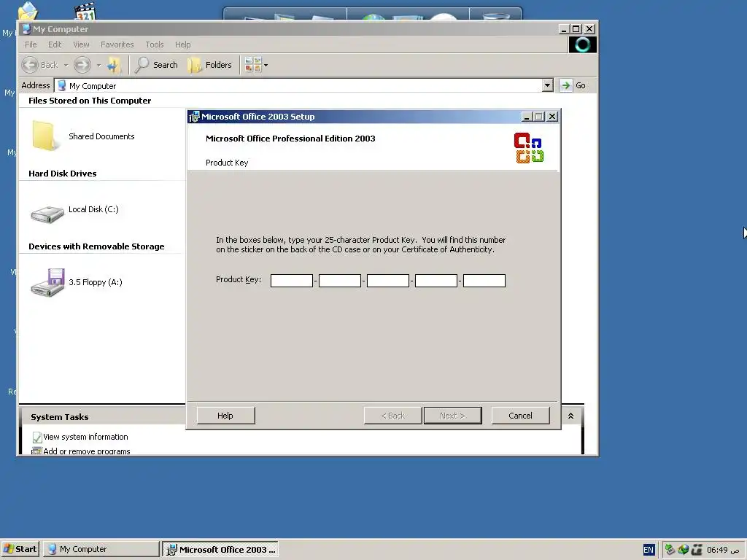
Task: Select the 3.5 Floppy (A:) drive icon
Action: coord(47,282)
